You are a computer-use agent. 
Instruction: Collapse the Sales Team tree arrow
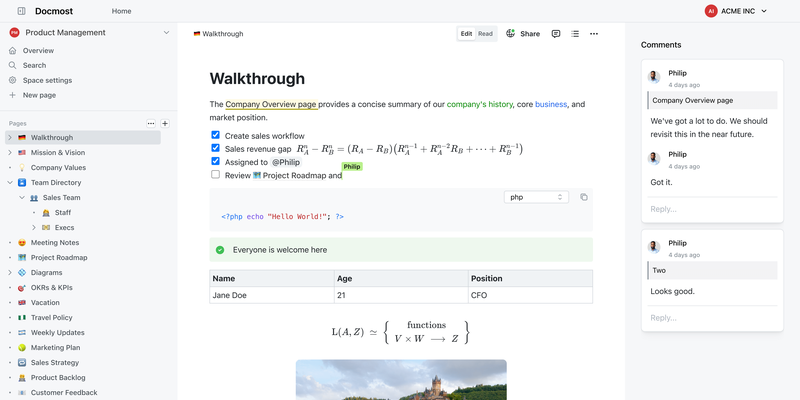(x=22, y=197)
